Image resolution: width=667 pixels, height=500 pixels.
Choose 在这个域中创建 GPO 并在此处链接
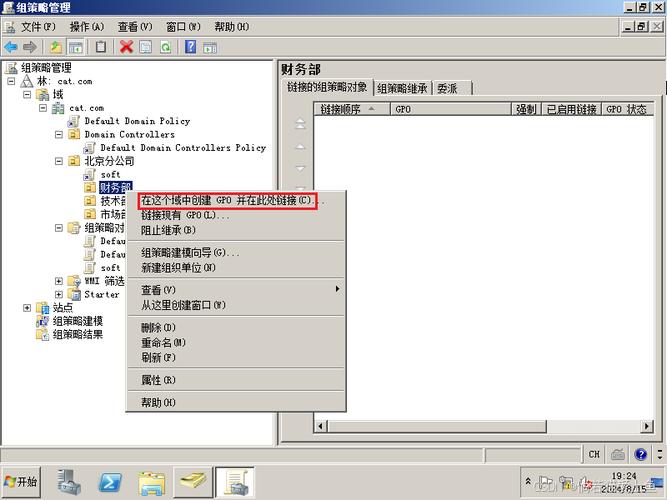(236, 200)
